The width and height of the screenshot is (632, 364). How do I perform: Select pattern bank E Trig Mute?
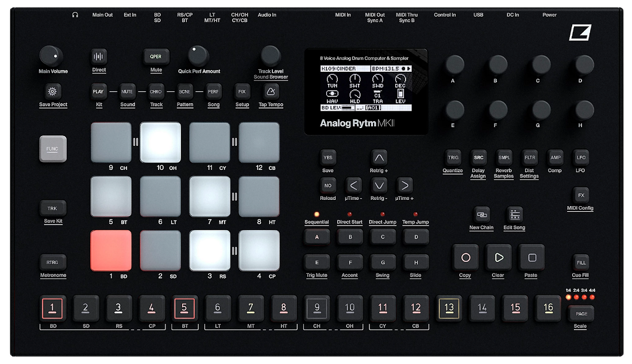317,262
